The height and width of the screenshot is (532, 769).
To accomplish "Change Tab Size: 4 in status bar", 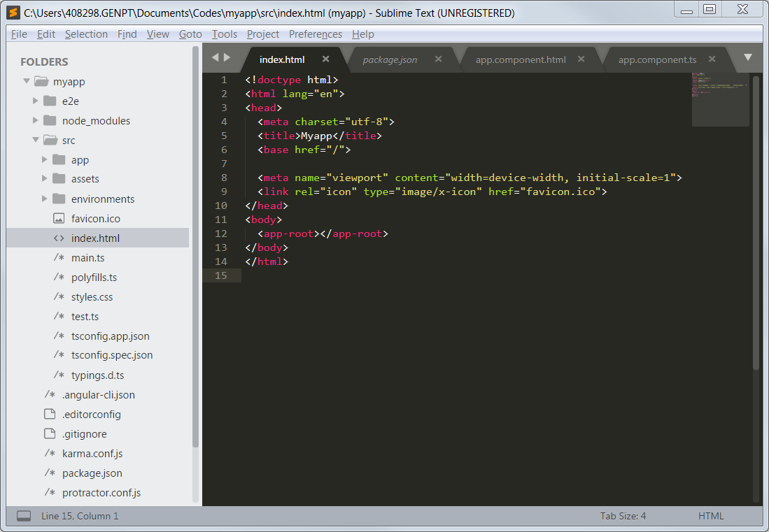I will [x=623, y=516].
